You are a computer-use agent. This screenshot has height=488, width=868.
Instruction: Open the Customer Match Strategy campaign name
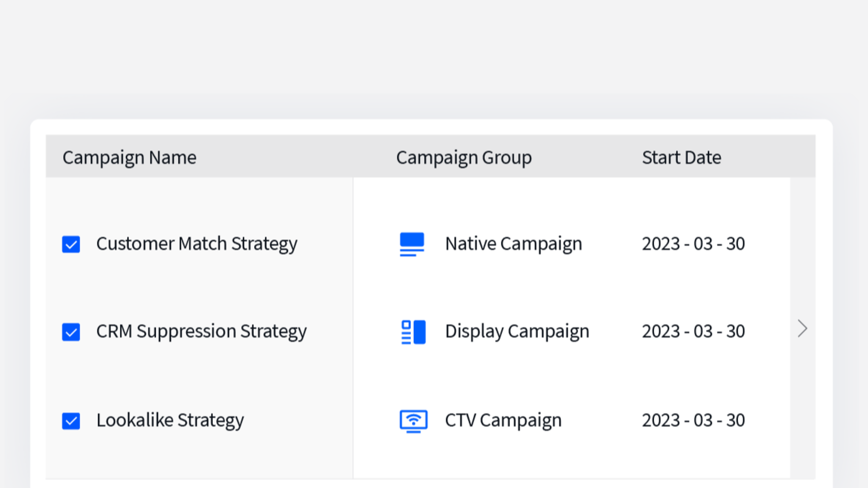point(197,244)
